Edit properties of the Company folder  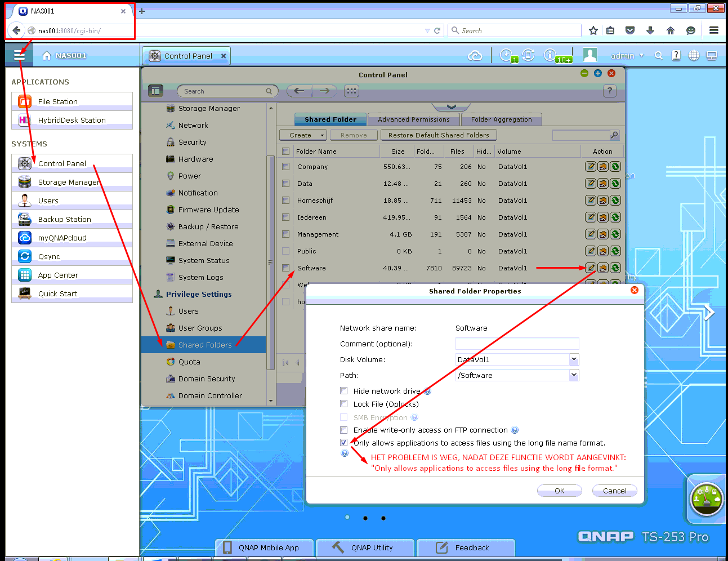[x=591, y=167]
